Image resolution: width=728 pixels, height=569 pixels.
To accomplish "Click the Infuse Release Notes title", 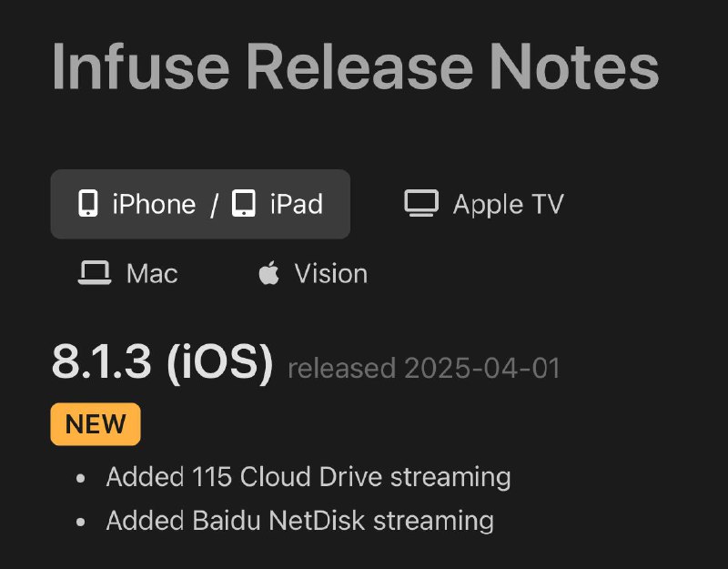I will [356, 66].
